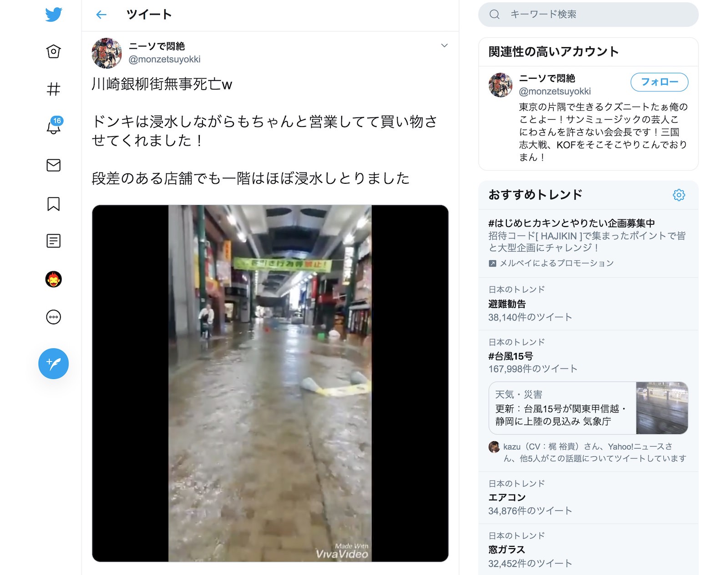Screen dimensions: 728x575
Task: Open Bookmarks icon in sidebar
Action: coord(53,204)
